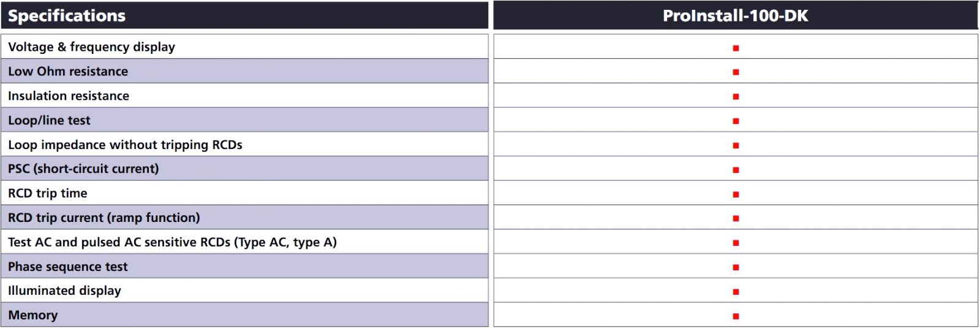Click the red marker for PSC short-circuit current
This screenshot has height=328, width=980.
coord(736,170)
